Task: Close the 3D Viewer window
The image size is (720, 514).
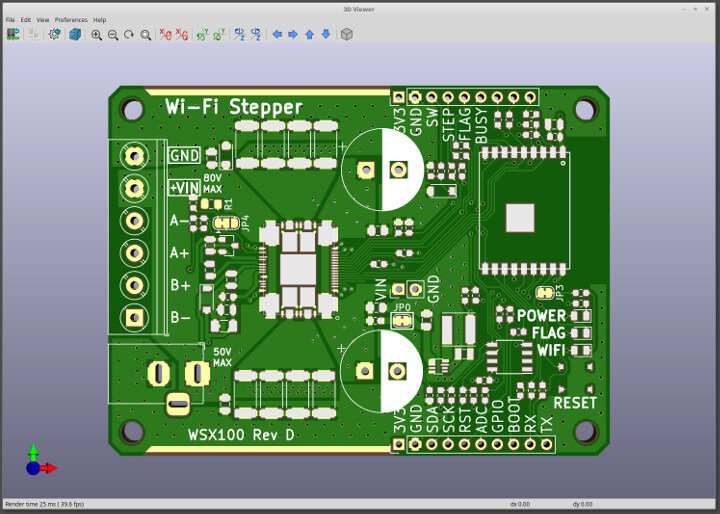Action: coord(707,9)
